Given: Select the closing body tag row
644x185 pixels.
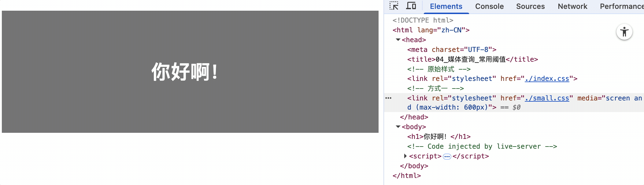Looking at the screenshot, I should coord(414,166).
